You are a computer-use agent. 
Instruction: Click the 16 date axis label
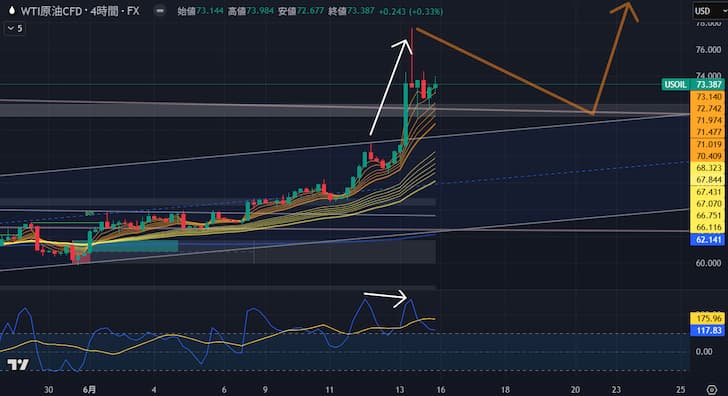tap(441, 390)
